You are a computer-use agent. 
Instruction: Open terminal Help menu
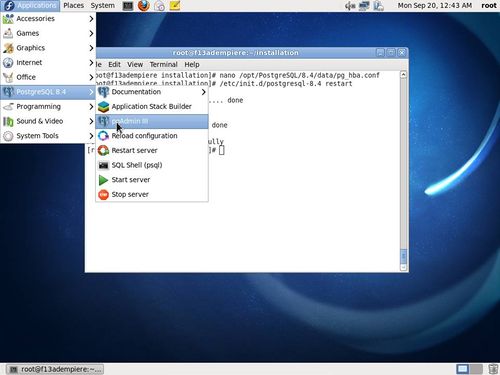[192, 65]
